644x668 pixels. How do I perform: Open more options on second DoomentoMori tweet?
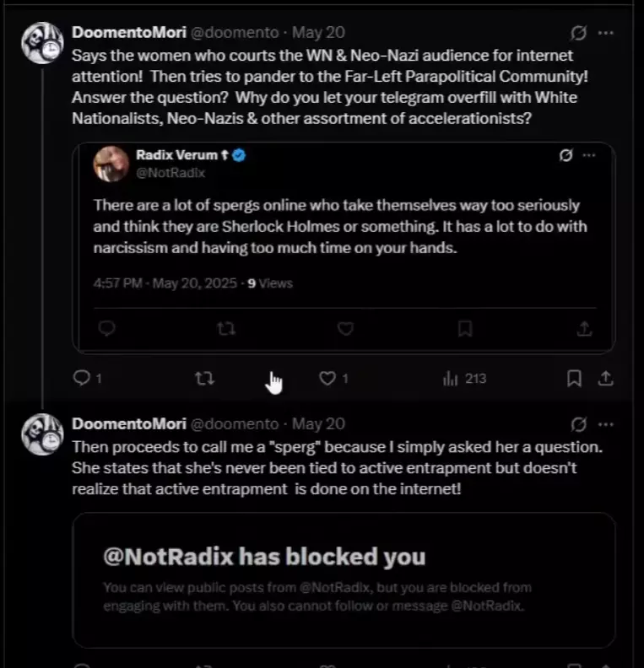(606, 424)
